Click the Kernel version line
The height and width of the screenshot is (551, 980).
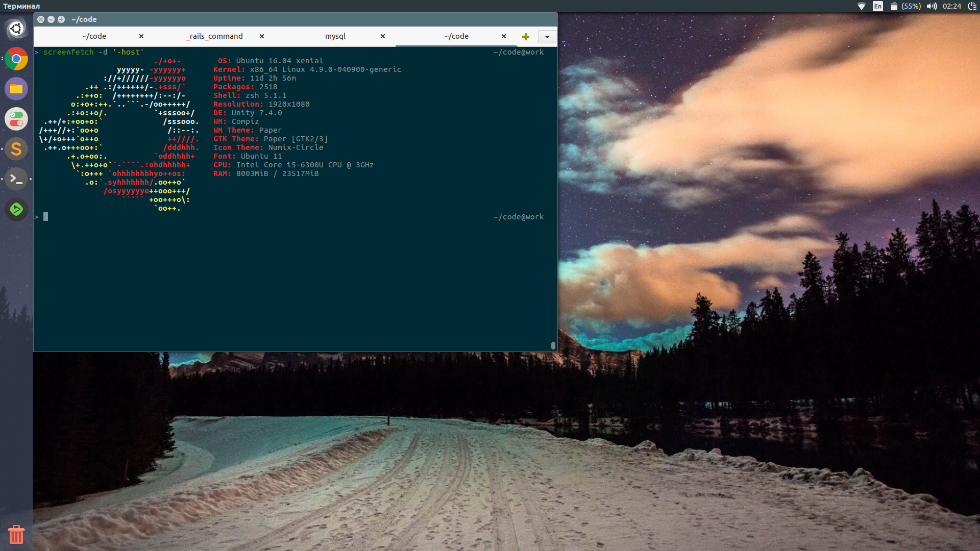pyautogui.click(x=307, y=69)
